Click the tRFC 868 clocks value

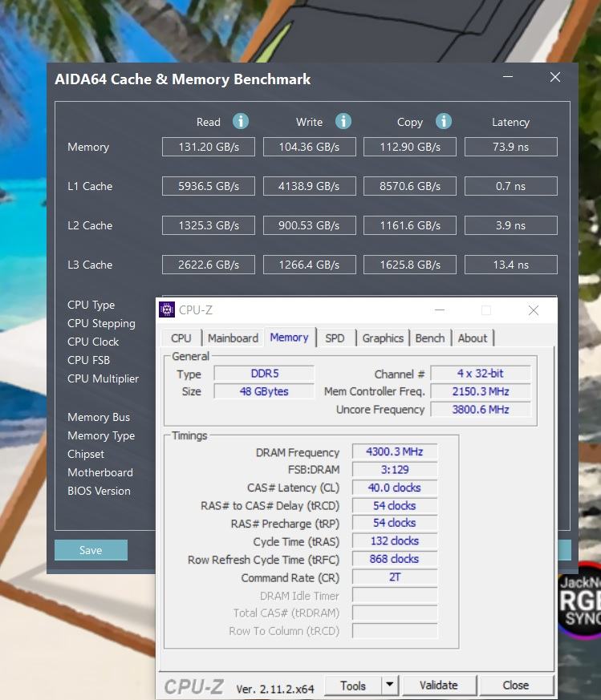[x=395, y=559]
